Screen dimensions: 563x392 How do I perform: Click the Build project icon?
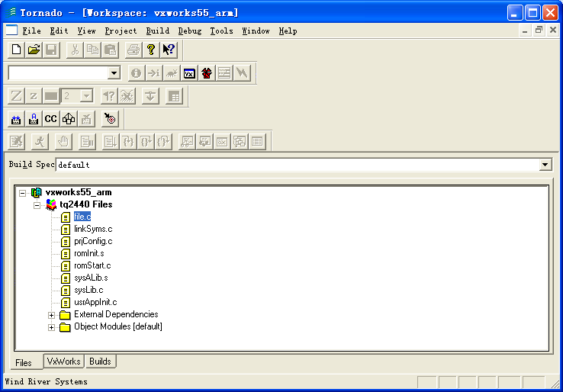16,119
